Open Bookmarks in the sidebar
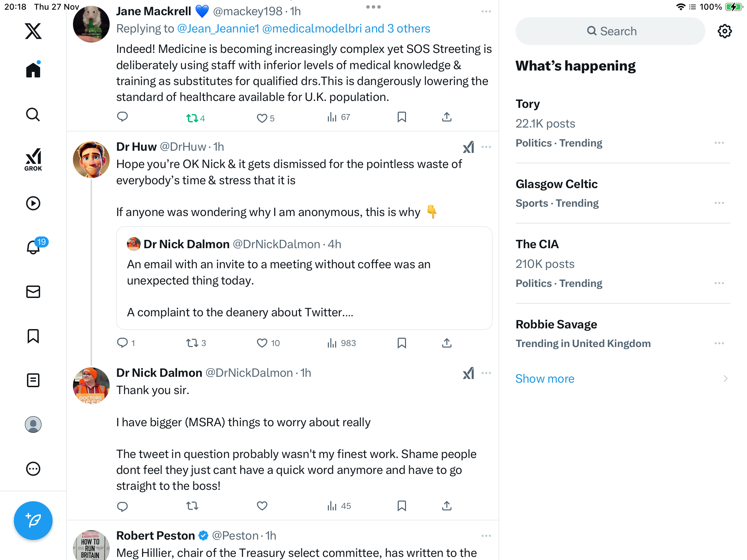 point(33,336)
